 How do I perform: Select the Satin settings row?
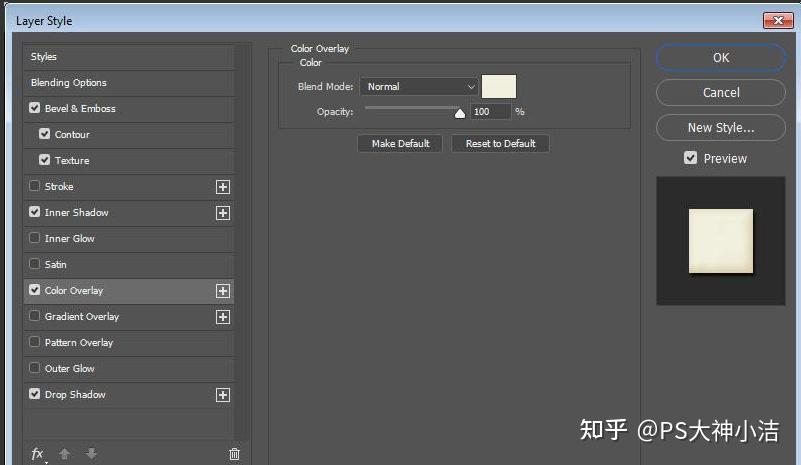129,265
